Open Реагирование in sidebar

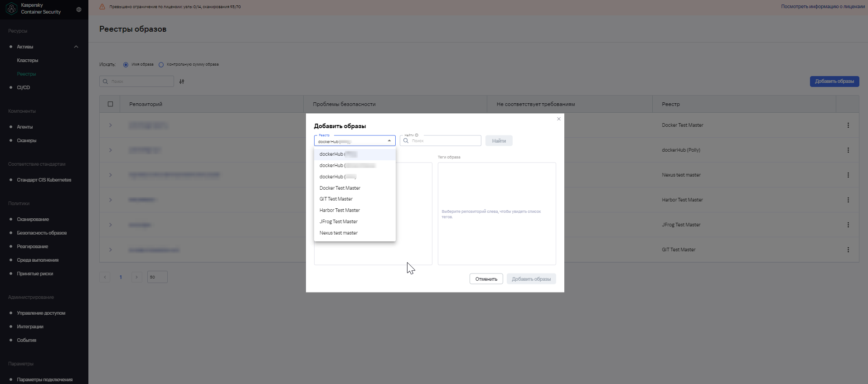click(33, 246)
